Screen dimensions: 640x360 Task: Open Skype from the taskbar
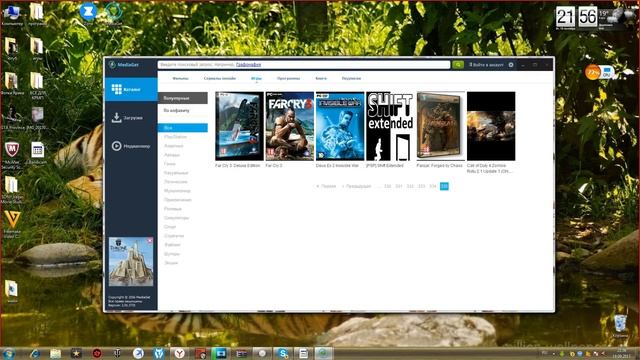tap(282, 353)
